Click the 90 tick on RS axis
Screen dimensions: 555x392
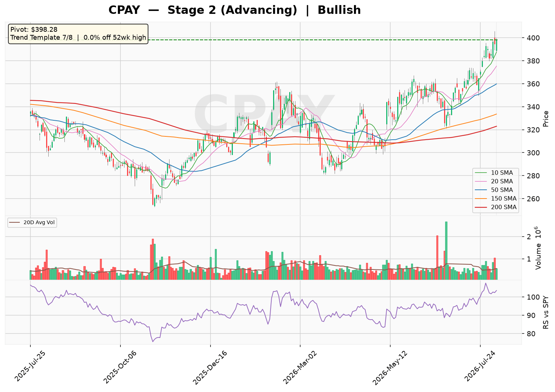click(530, 316)
